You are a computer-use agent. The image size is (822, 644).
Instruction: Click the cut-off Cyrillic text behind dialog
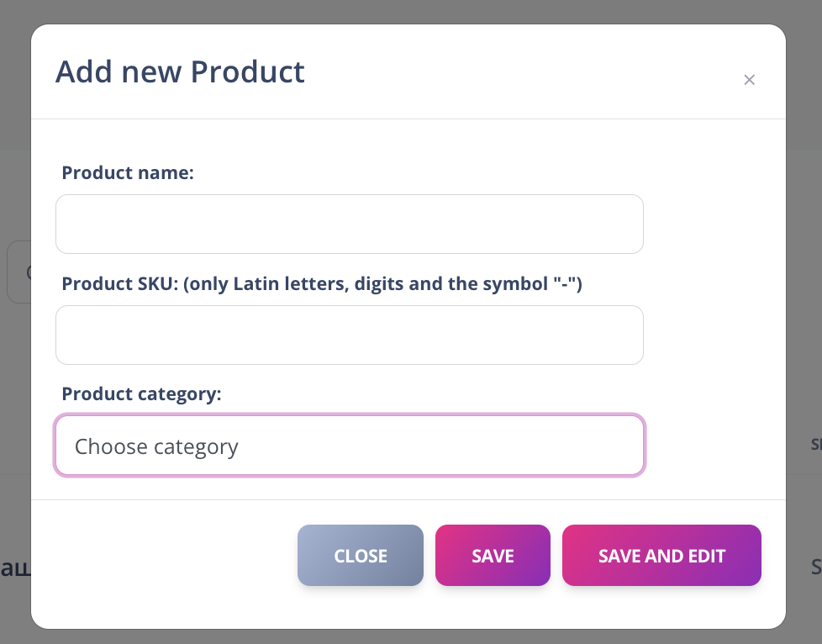point(14,567)
